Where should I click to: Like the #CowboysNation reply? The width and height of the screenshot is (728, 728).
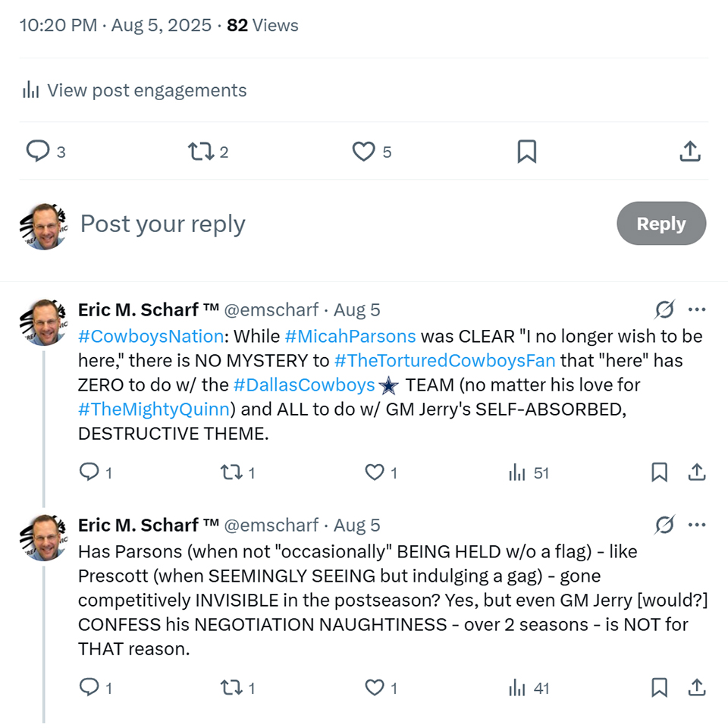pos(375,473)
